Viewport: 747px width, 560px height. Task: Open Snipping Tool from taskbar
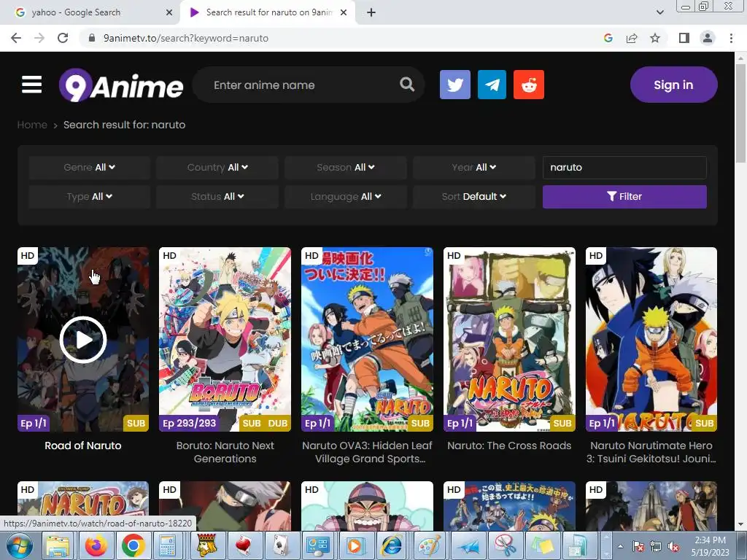point(504,546)
